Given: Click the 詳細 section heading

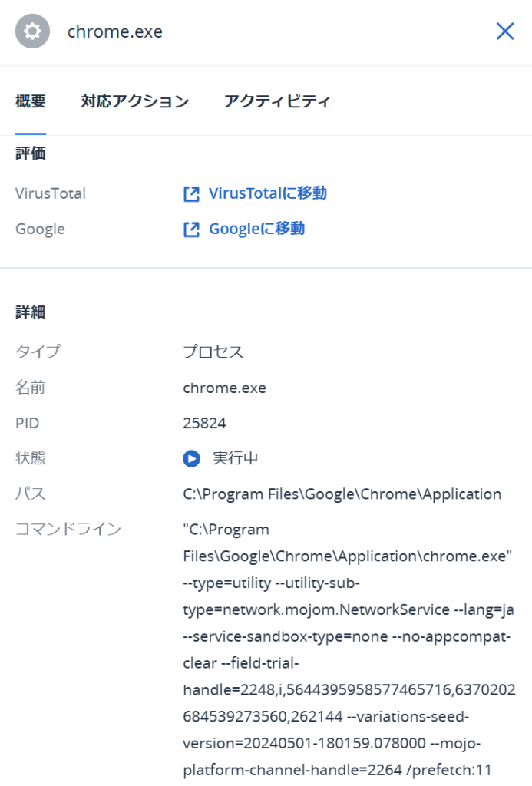Looking at the screenshot, I should point(31,312).
